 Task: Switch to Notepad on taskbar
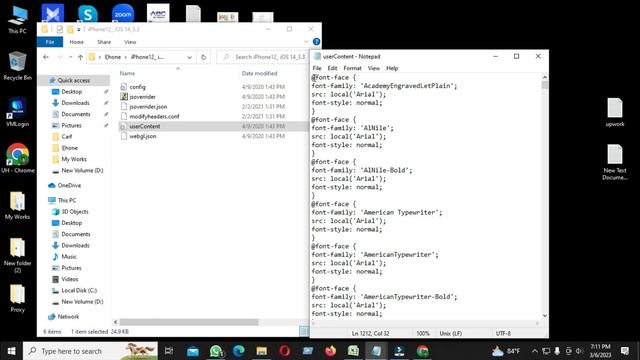(x=376, y=351)
